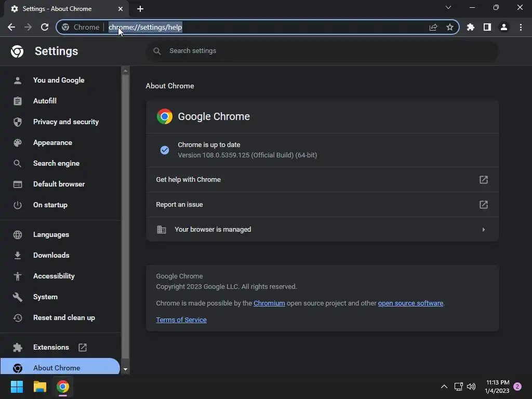Click the Google Chrome logo in About card

(165, 116)
